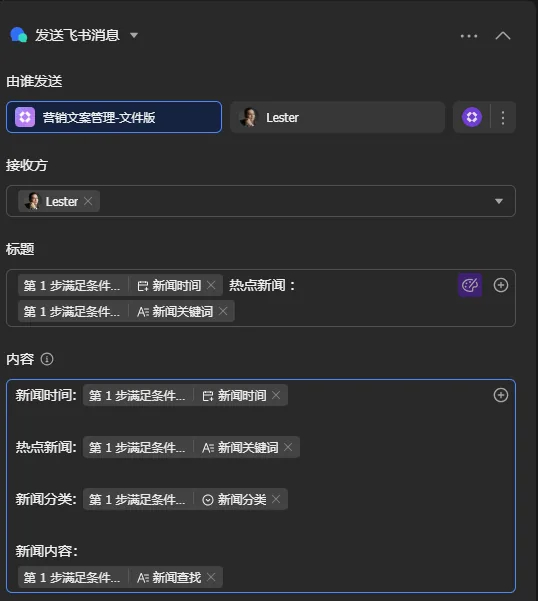This screenshot has height=601, width=538.
Task: Select Lester as the sender
Action: [x=337, y=117]
